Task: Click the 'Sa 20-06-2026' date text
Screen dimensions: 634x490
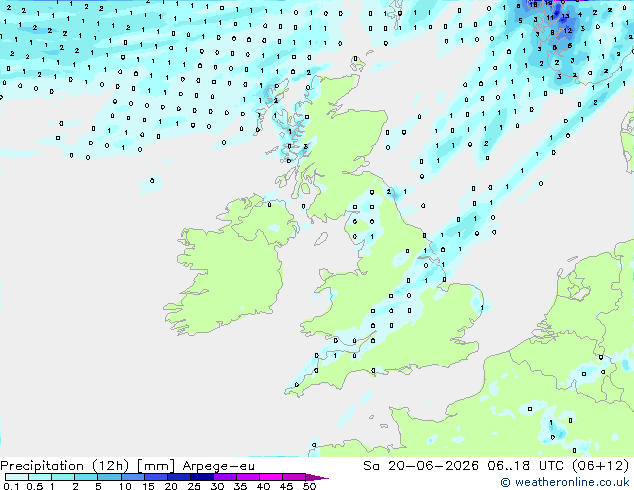Action: click(421, 466)
